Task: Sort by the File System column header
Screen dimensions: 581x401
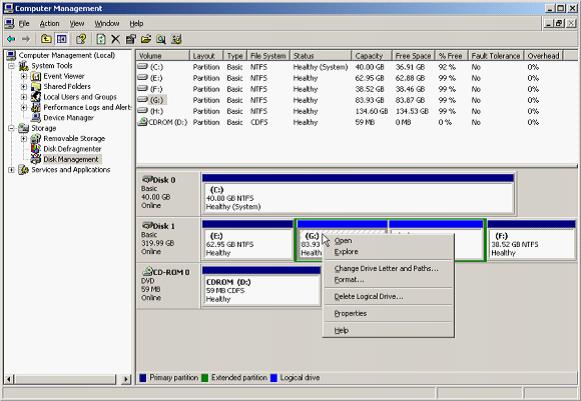Action: coord(268,56)
